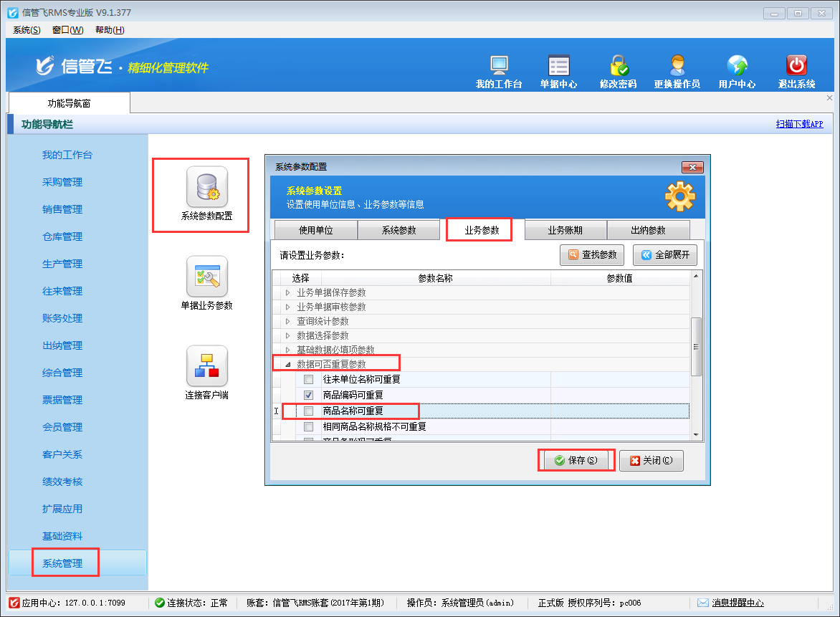Open 单据中心 toolbar icon
840x617 pixels.
point(558,67)
